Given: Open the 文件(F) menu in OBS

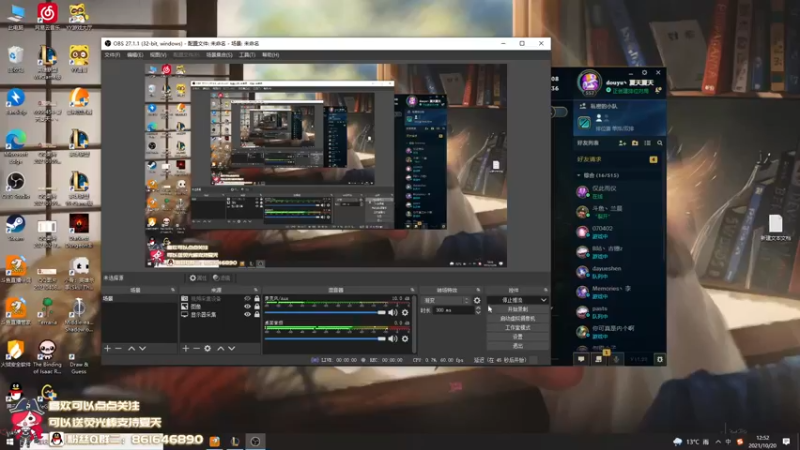Looking at the screenshot, I should pos(112,55).
